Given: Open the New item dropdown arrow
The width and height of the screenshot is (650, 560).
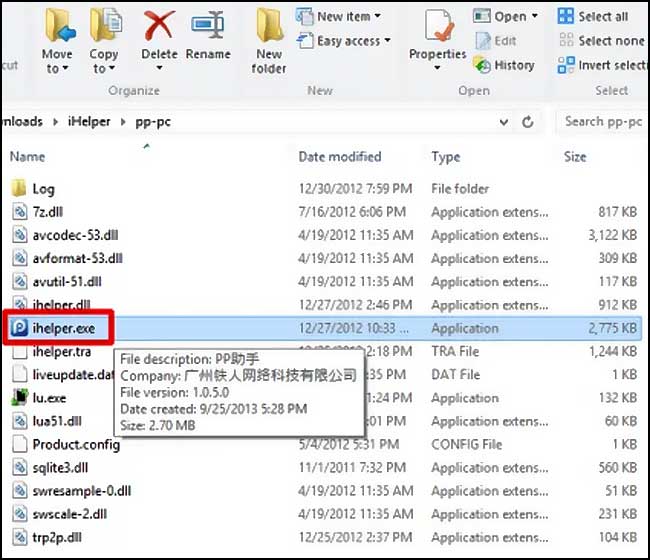Looking at the screenshot, I should click(378, 16).
